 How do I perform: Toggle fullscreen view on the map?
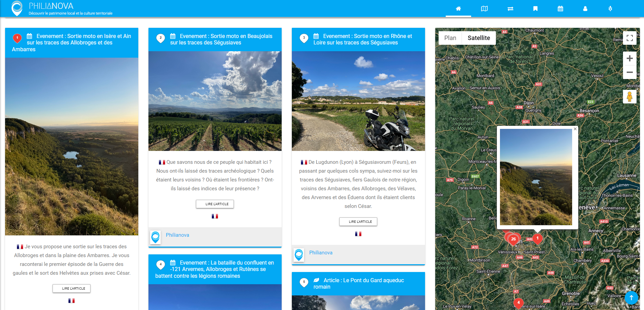pos(629,38)
